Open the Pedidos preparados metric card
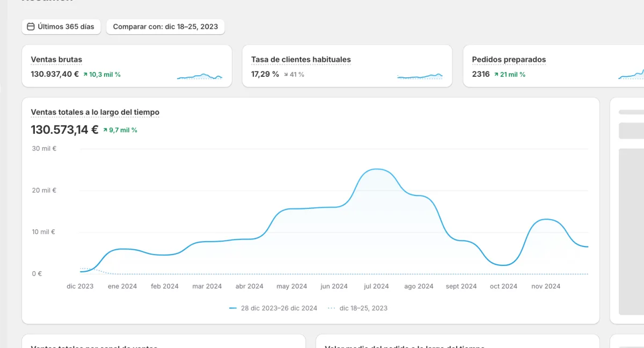The width and height of the screenshot is (644, 348). pyautogui.click(x=553, y=66)
